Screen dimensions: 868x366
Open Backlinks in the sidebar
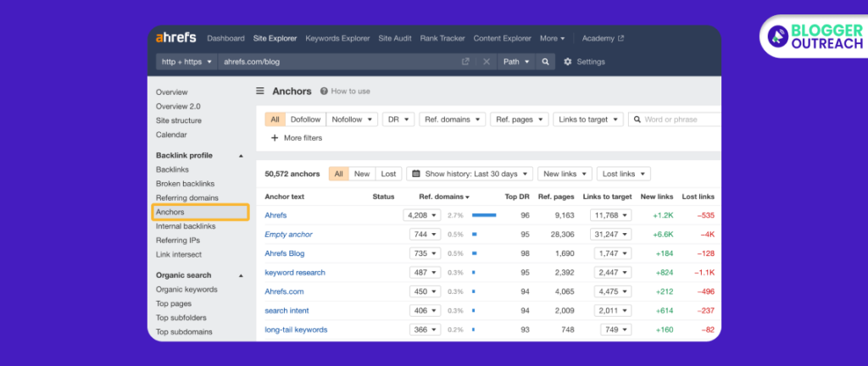point(172,169)
